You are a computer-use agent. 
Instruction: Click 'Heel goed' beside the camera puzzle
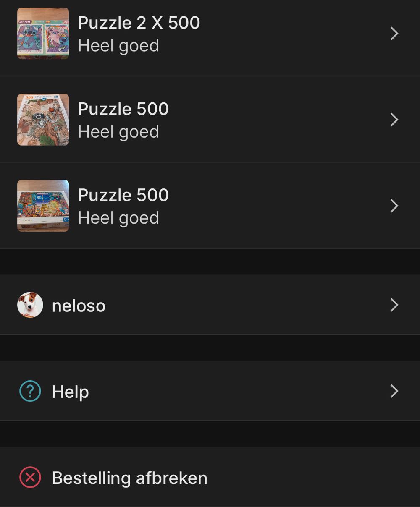(118, 132)
